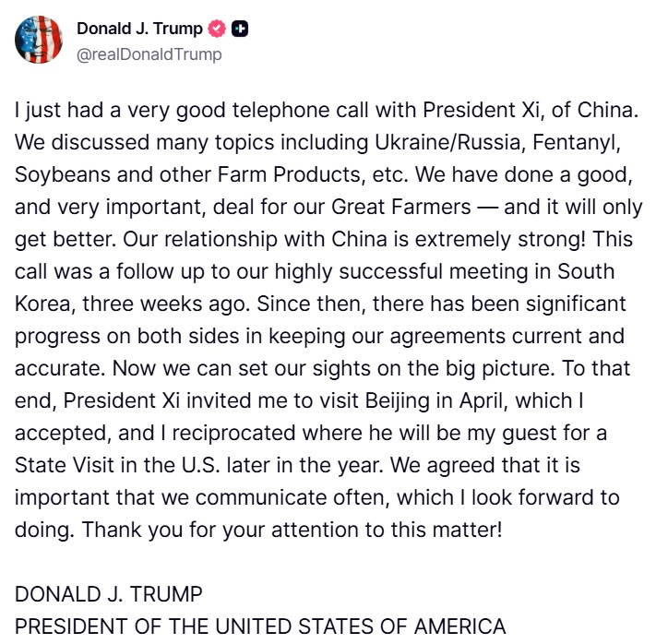The height and width of the screenshot is (644, 656).
Task: Open the Donald J. Trump display name
Action: tap(139, 29)
